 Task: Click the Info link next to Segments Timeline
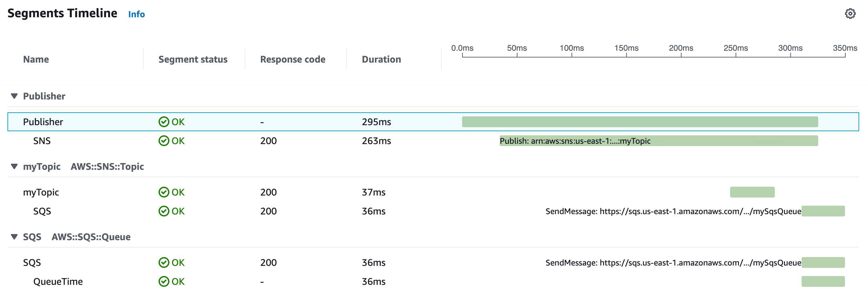136,15
